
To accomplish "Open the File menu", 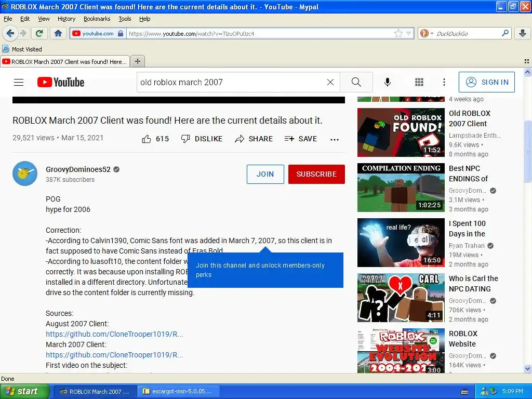I will pos(8,19).
